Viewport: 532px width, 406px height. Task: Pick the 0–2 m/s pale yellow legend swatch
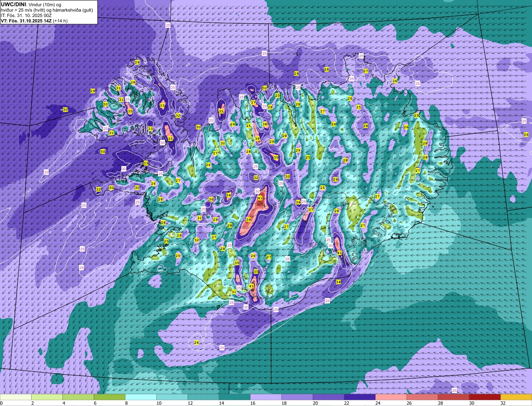tap(15, 397)
